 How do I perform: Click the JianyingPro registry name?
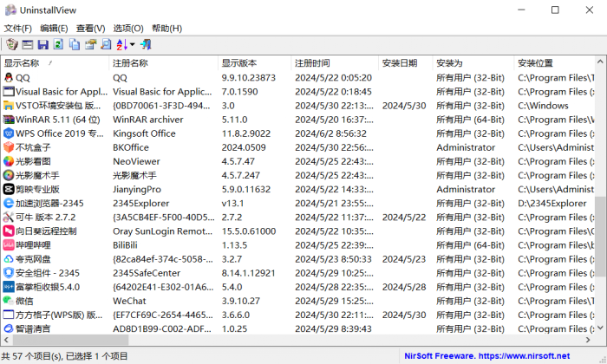click(137, 189)
